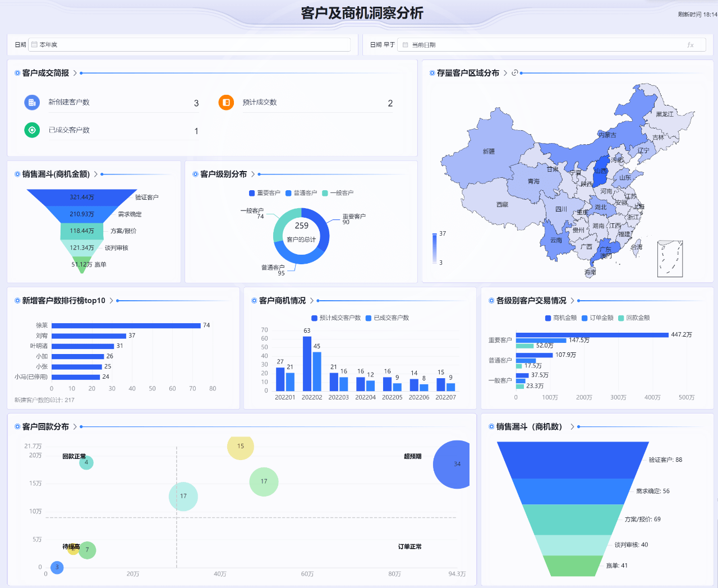The width and height of the screenshot is (718, 588).
Task: Click the 刘奇 bar with value 37
Action: pyautogui.click(x=89, y=336)
